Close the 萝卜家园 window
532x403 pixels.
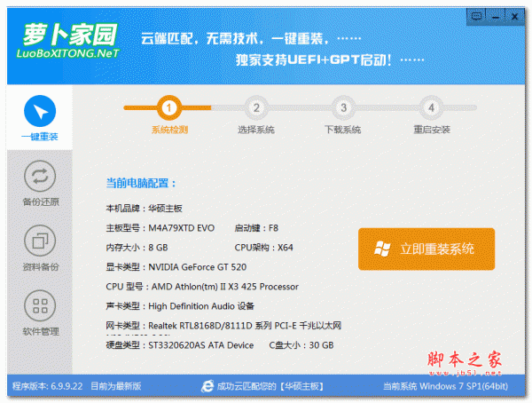coord(514,16)
